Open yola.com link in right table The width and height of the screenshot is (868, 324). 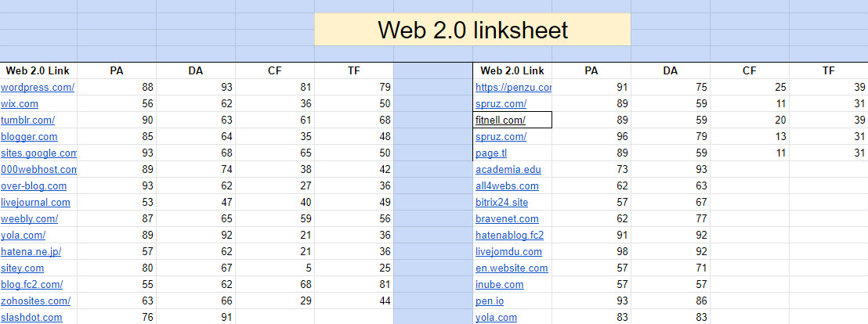click(496, 318)
